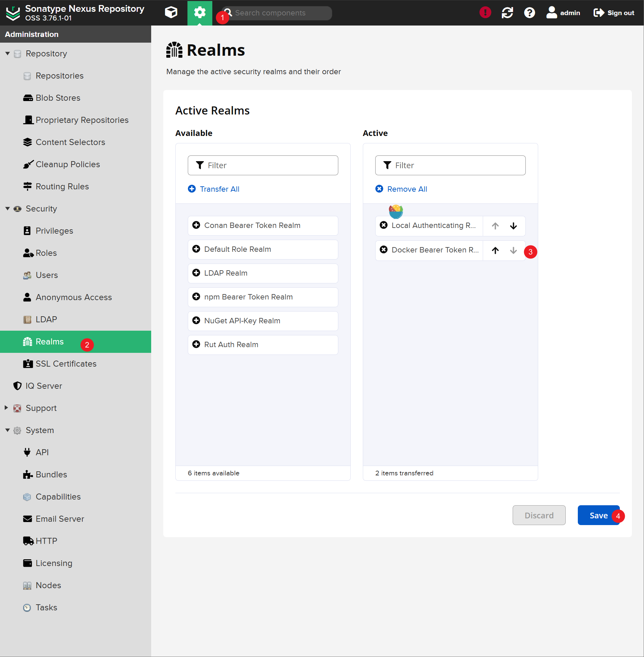Click Sign out
This screenshot has height=657, width=644.
click(613, 12)
